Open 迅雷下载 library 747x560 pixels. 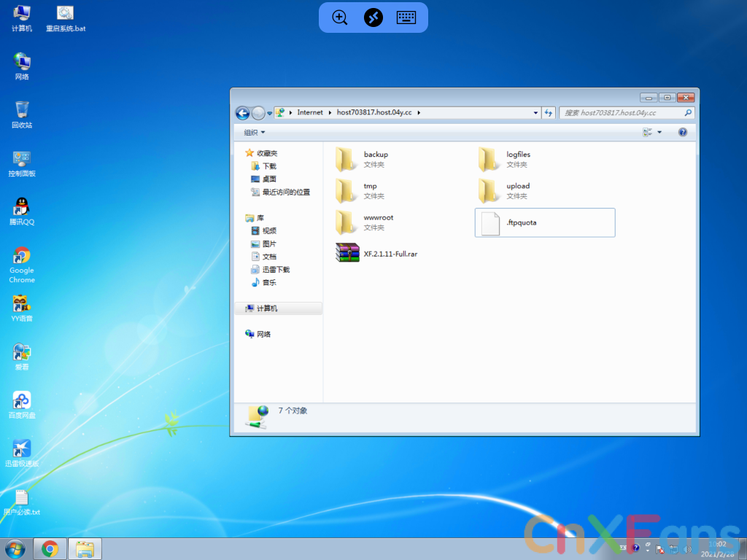(x=270, y=270)
